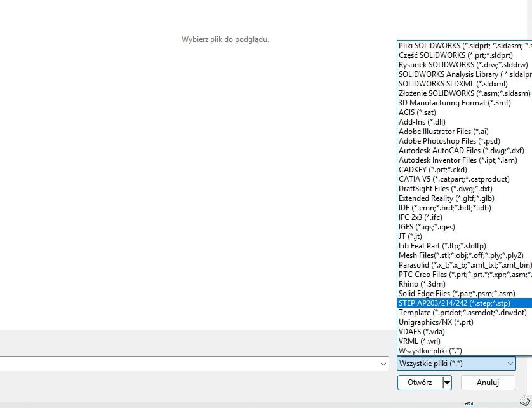This screenshot has height=408, width=532.
Task: Select 'IFC 2x3 (*.ifc)' option
Action: [x=465, y=217]
